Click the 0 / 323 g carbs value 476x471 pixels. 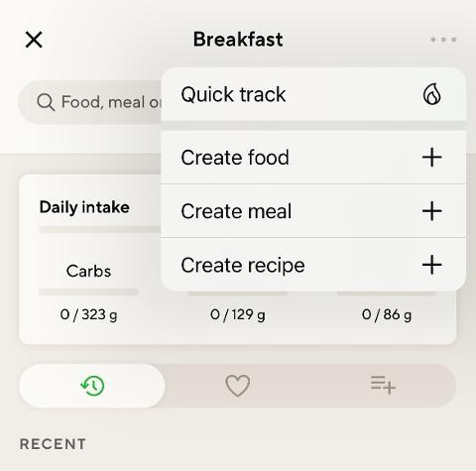tap(88, 314)
